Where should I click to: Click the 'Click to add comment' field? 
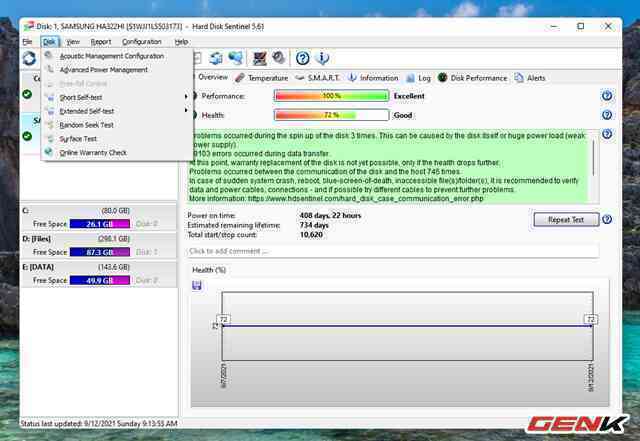point(393,251)
